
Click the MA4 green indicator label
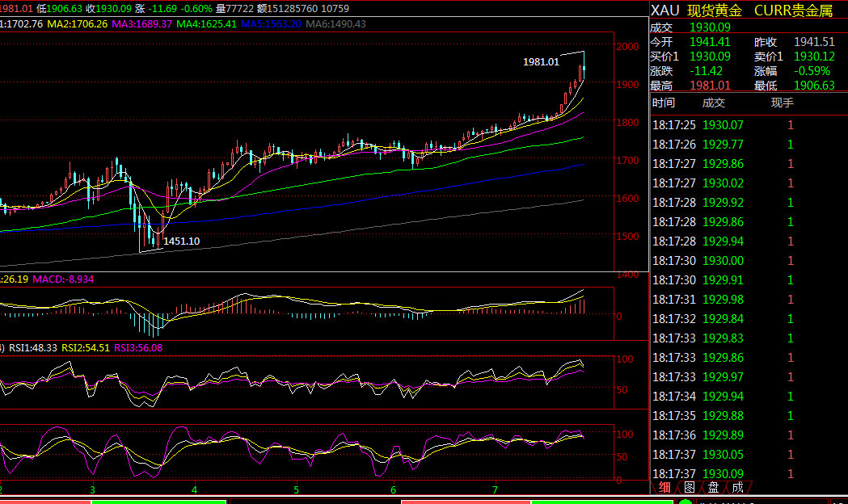206,24
